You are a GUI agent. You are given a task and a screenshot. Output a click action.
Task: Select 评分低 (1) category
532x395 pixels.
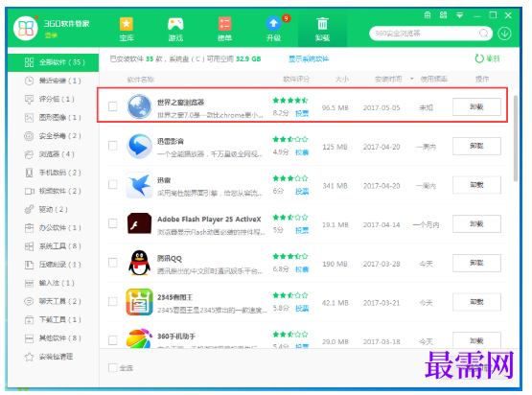click(54, 99)
